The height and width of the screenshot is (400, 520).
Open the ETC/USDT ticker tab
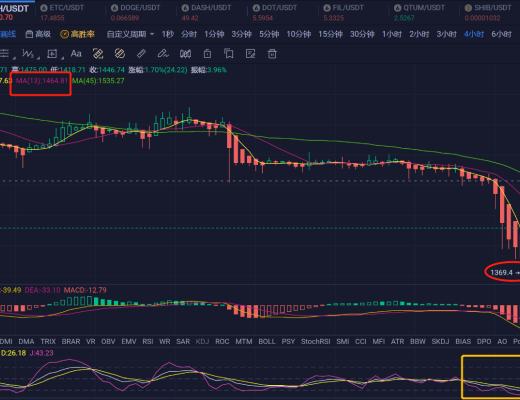[x=62, y=12]
